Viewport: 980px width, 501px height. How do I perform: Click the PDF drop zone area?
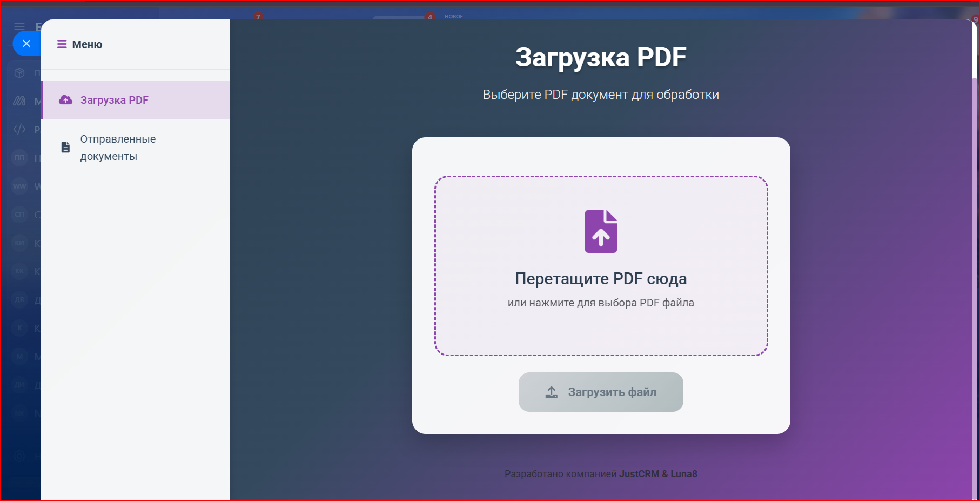(x=601, y=266)
